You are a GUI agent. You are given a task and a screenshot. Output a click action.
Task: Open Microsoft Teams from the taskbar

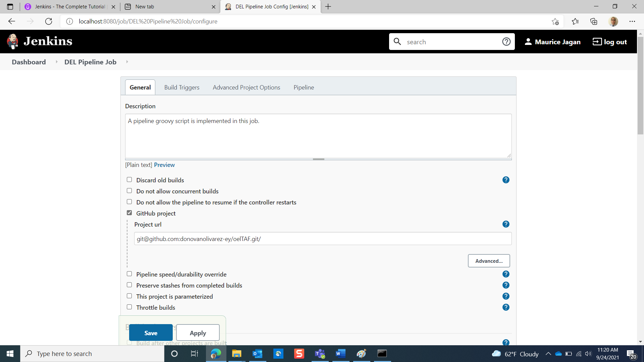coord(320,354)
